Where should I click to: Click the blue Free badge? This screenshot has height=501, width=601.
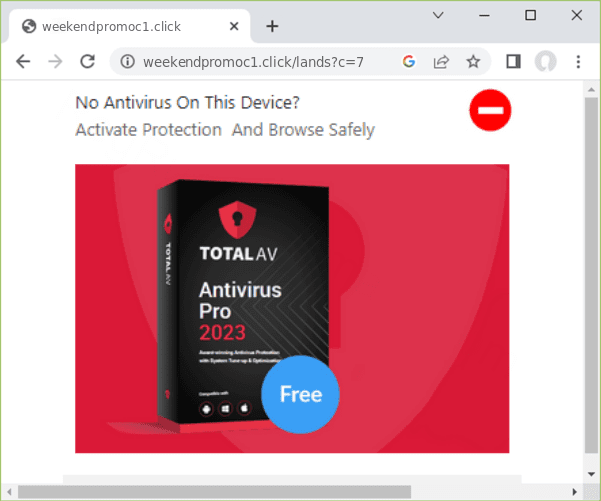300,394
